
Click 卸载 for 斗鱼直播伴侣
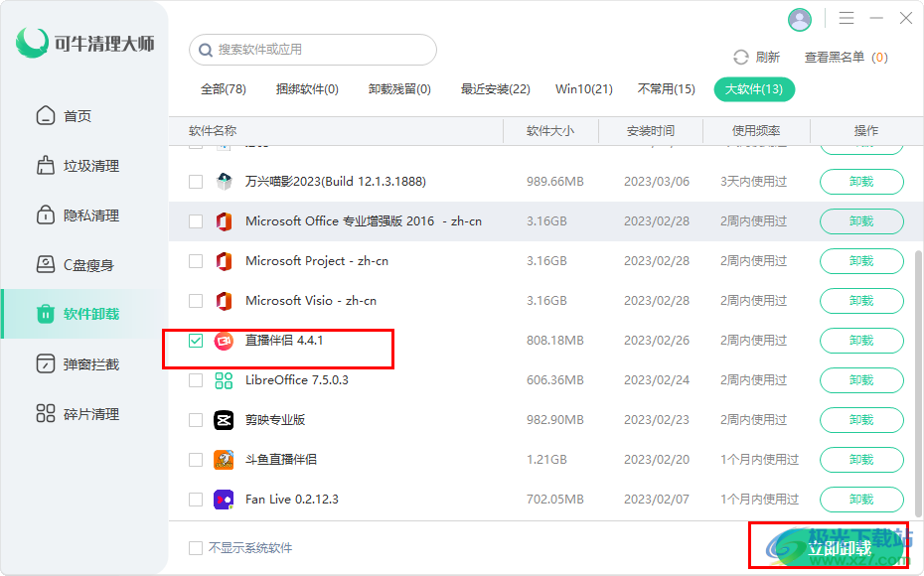click(861, 460)
